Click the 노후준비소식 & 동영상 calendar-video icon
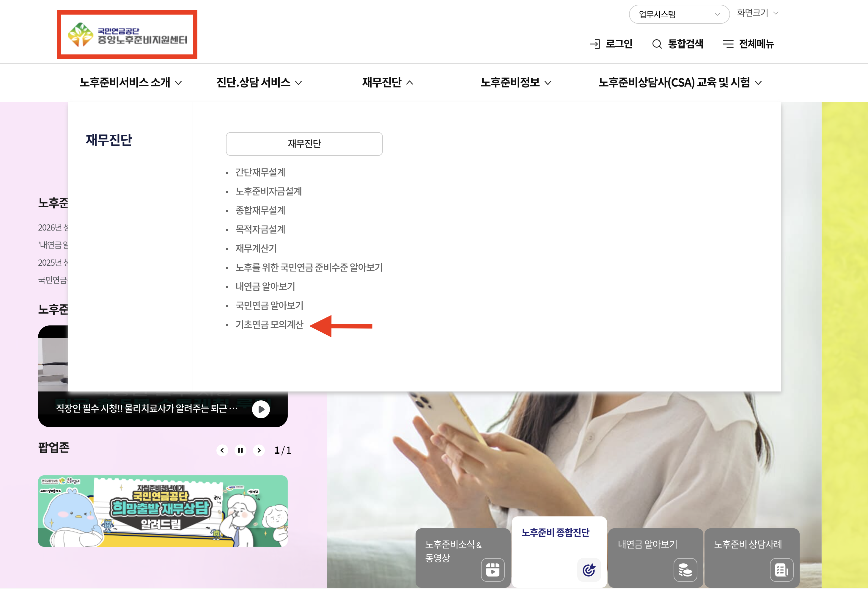 pos(493,570)
